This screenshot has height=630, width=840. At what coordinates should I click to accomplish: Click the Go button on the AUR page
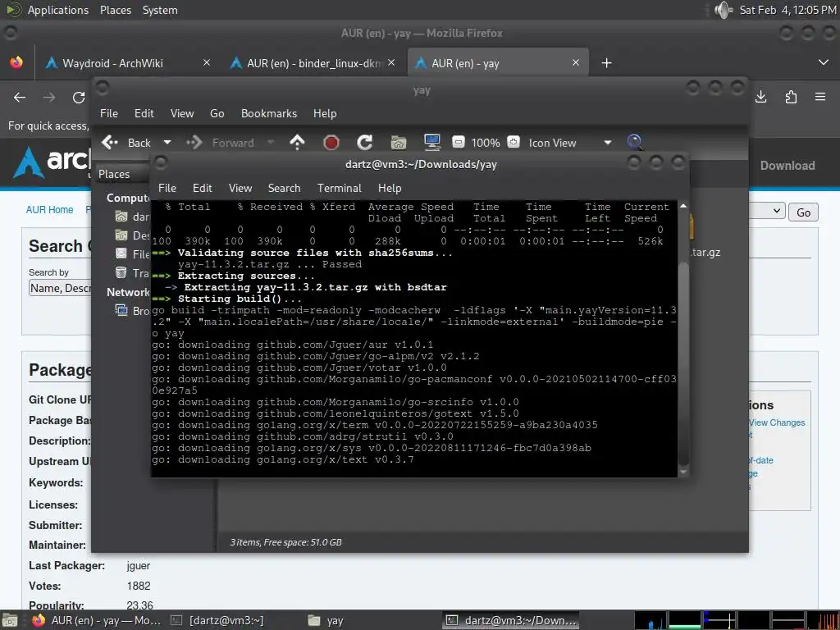pyautogui.click(x=803, y=212)
